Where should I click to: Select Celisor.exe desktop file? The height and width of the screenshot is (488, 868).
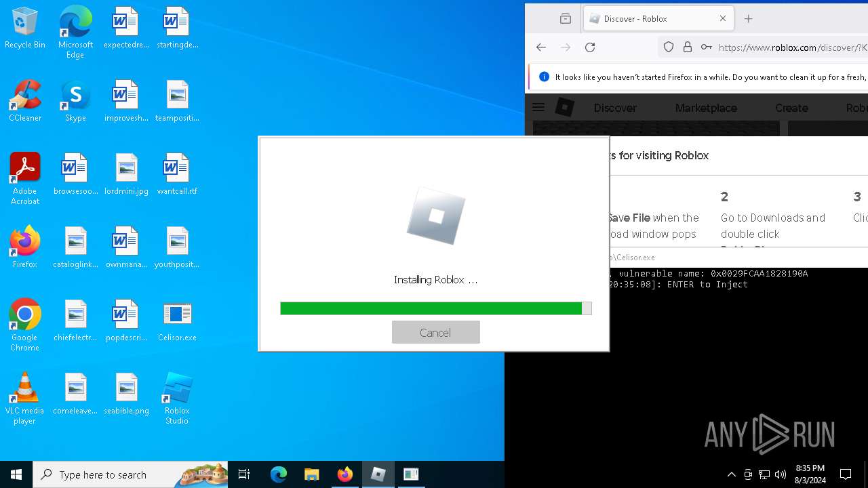click(177, 321)
